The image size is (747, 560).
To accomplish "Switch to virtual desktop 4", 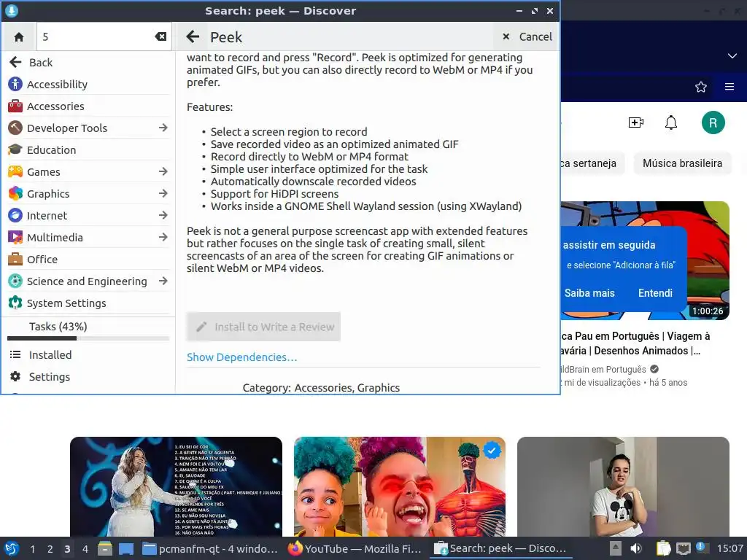I will (85, 549).
